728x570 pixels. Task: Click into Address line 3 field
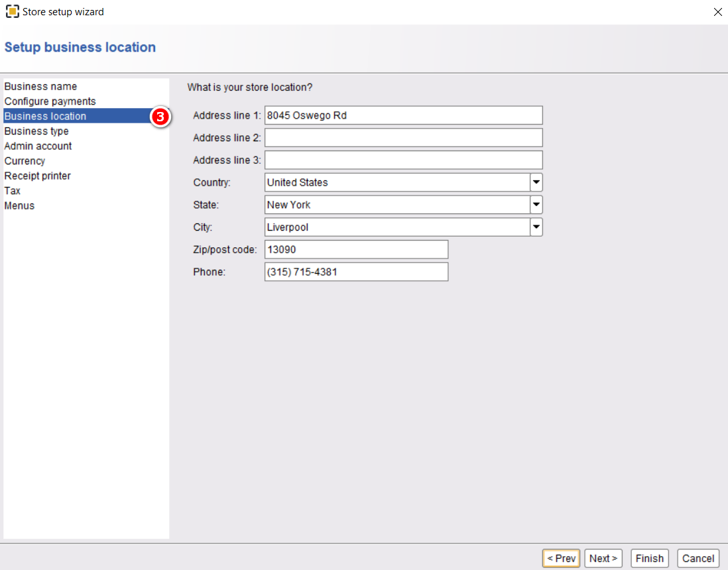point(404,160)
